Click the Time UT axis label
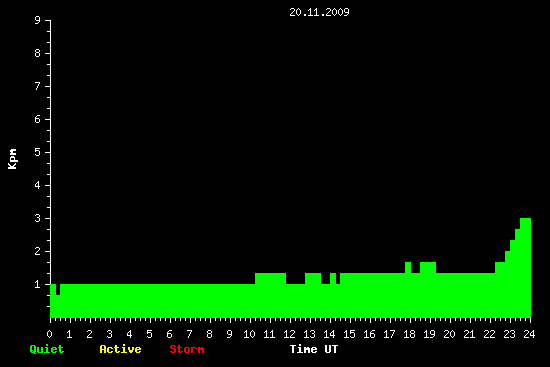Viewport: 550px width, 367px height. pyautogui.click(x=314, y=349)
